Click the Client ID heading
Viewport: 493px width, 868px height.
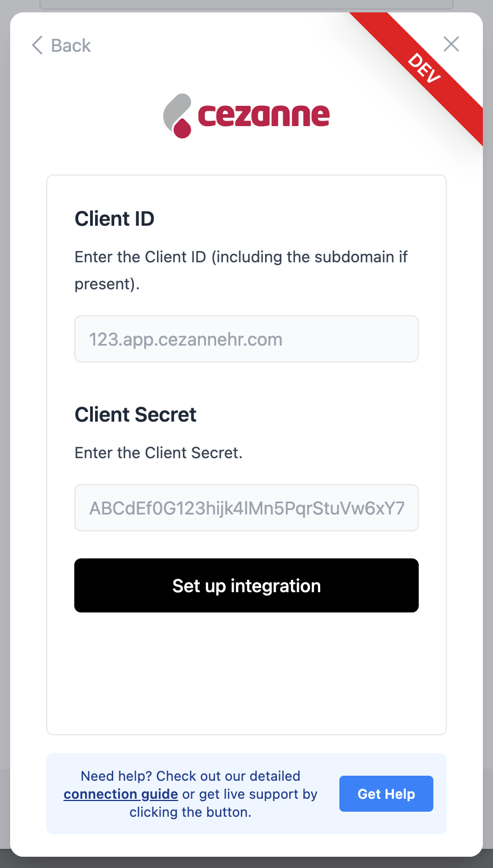tap(114, 218)
